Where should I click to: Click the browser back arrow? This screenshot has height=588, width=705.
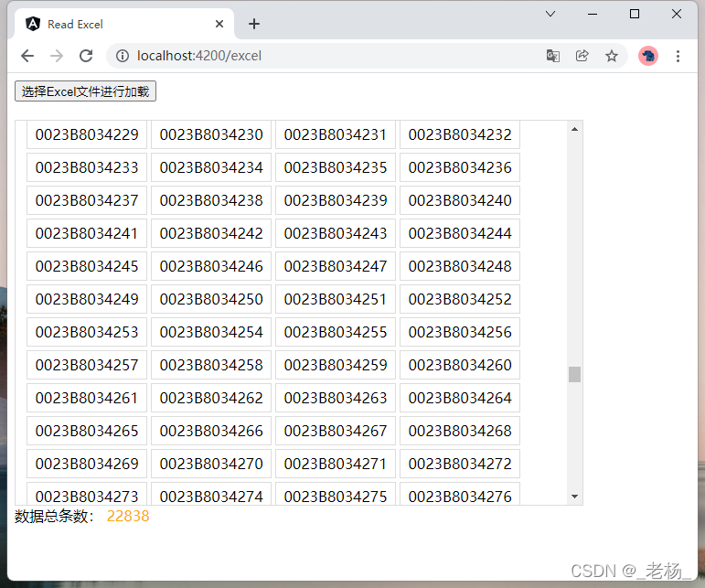(x=27, y=56)
